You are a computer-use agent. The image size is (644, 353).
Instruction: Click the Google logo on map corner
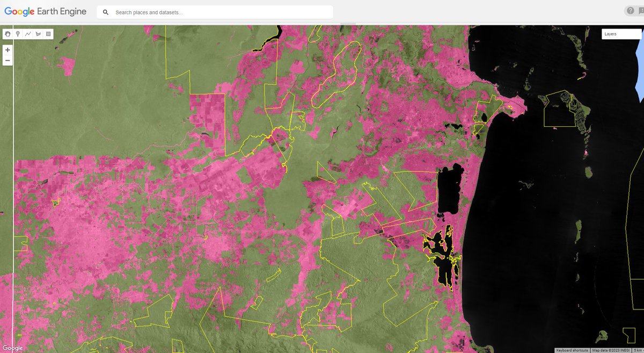tap(12, 348)
